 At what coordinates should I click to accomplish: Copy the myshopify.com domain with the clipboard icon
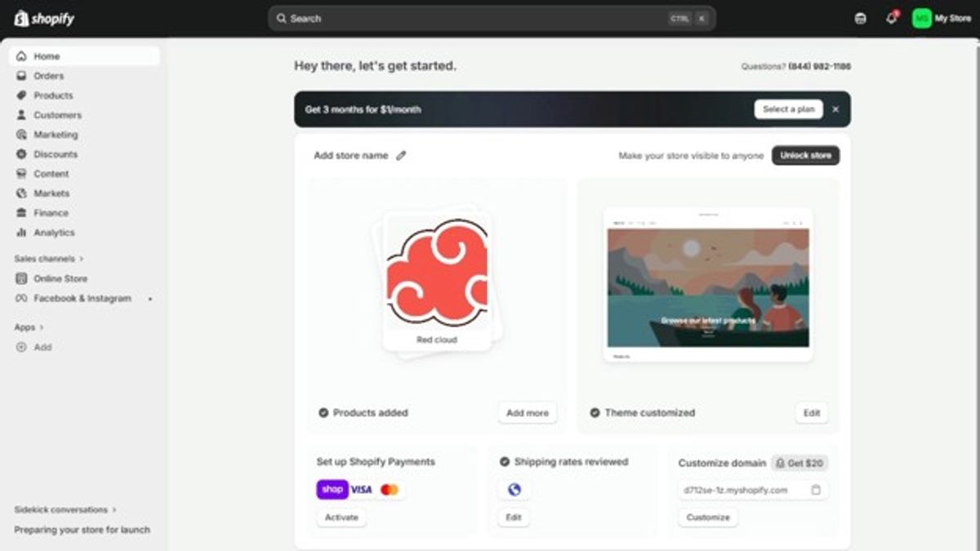(816, 490)
